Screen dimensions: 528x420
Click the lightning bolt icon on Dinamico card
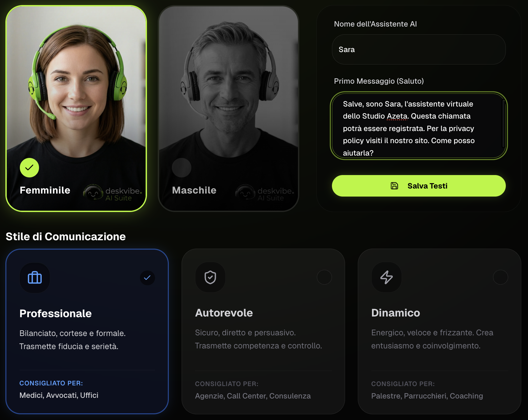(x=386, y=278)
